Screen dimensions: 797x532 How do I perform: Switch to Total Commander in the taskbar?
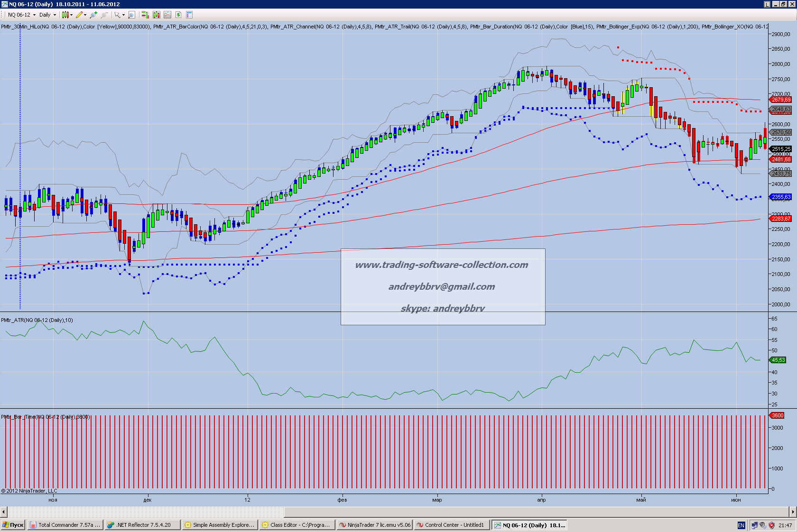click(x=65, y=525)
